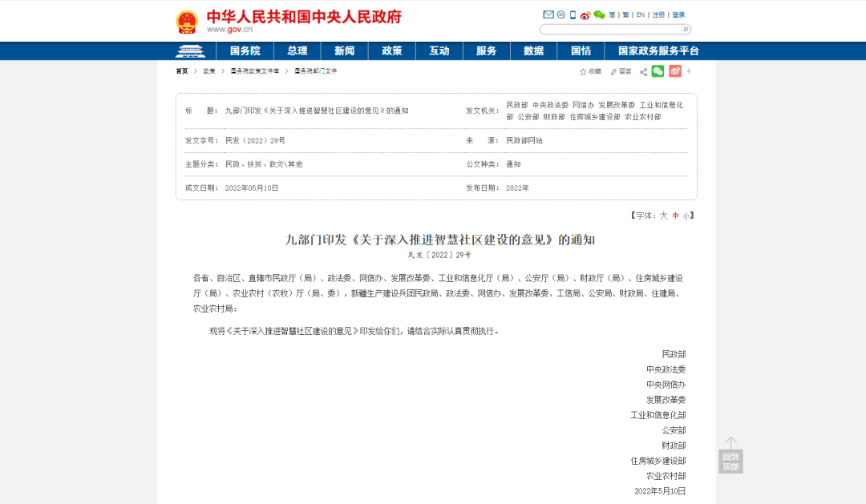
Task: Click the document number 民发〔2022〕29号 in table
Action: [x=255, y=141]
